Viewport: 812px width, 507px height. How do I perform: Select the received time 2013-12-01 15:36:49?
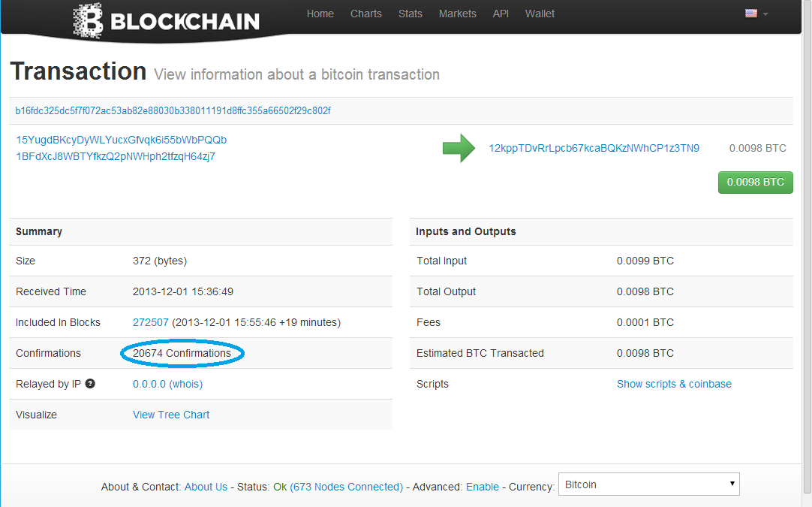coord(183,292)
